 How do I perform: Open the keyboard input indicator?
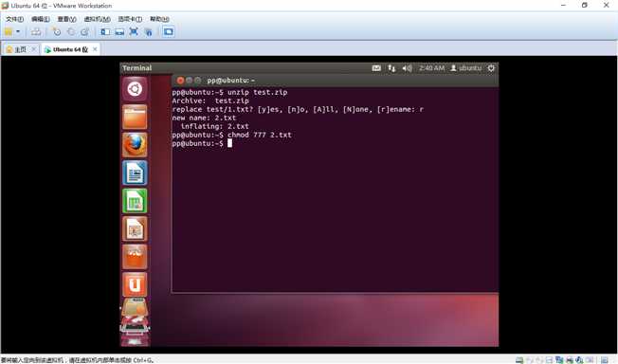tap(376, 68)
